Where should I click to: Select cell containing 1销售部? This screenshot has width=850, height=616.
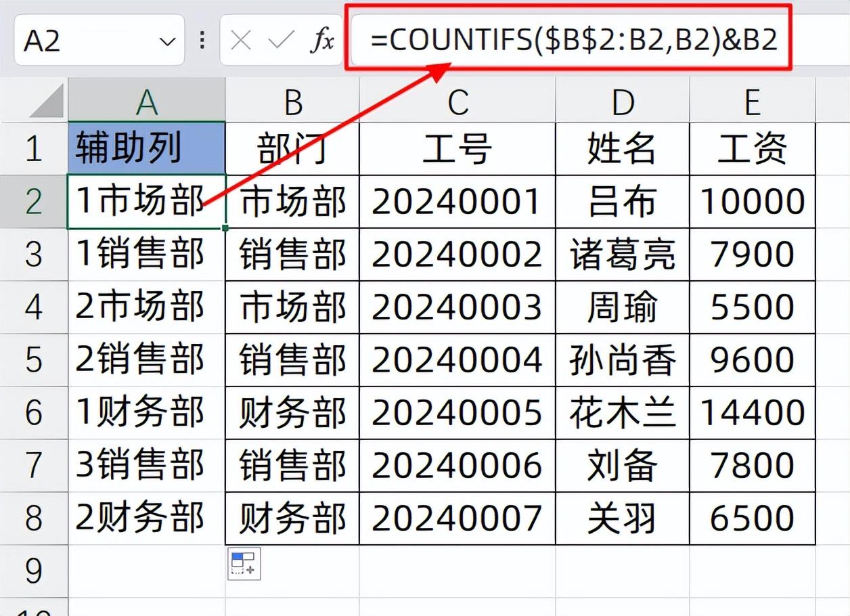coord(146,254)
